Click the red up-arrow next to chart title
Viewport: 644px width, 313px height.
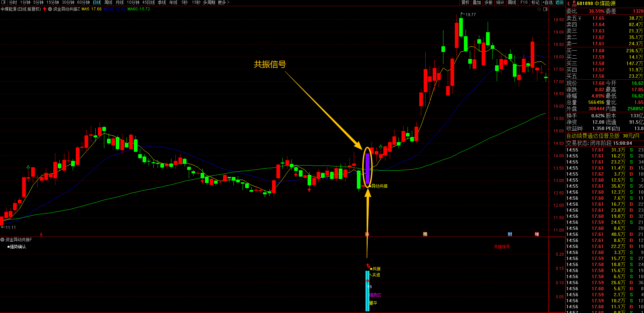click(x=45, y=9)
